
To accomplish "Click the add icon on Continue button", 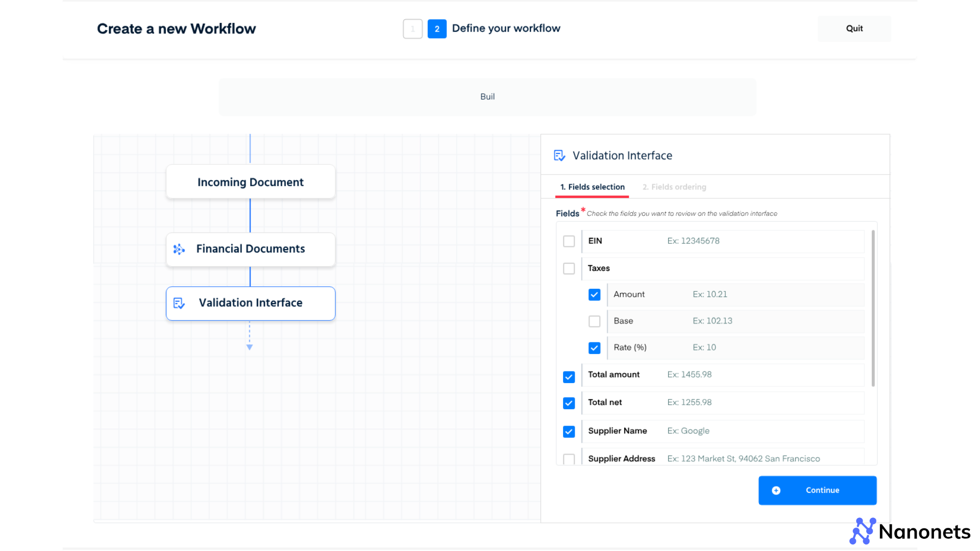I will pyautogui.click(x=777, y=490).
